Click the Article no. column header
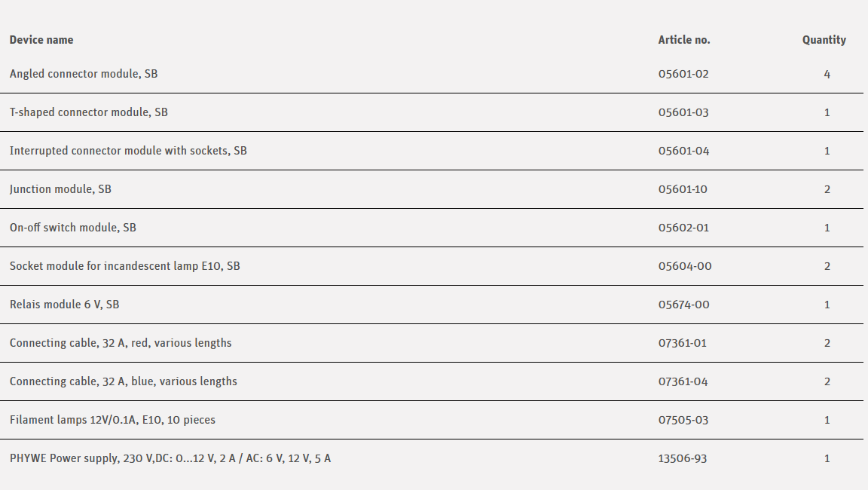Image resolution: width=868 pixels, height=490 pixels. pyautogui.click(x=683, y=40)
